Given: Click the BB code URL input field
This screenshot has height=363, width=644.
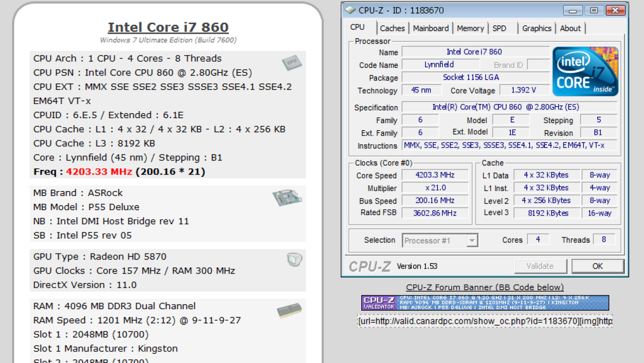Looking at the screenshot, I should click(485, 321).
